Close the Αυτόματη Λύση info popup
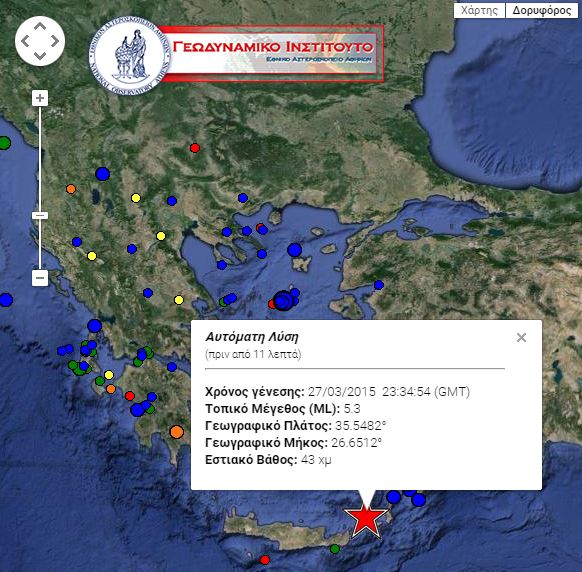582x572 pixels. (x=521, y=337)
